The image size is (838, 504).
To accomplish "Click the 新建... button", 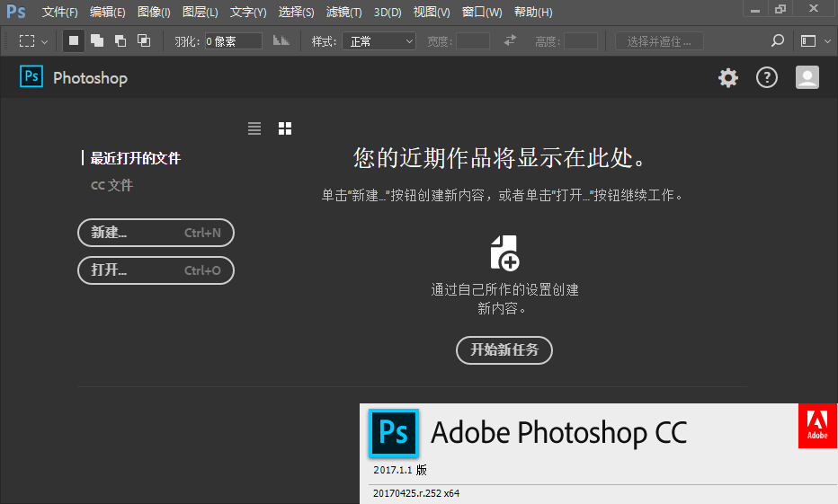I will [156, 233].
